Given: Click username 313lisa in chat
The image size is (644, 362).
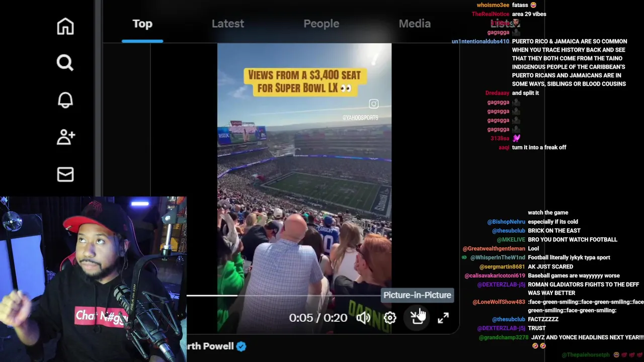Looking at the screenshot, I should pos(500,138).
